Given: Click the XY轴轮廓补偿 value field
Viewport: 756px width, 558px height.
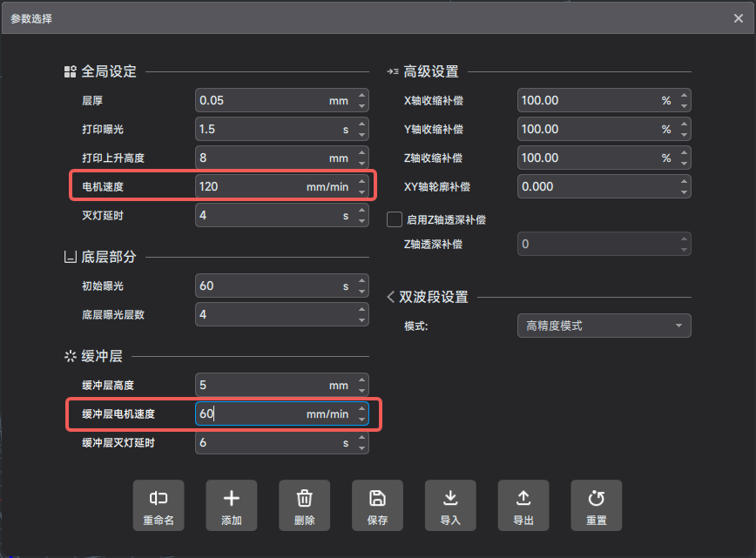Looking at the screenshot, I should tap(592, 186).
